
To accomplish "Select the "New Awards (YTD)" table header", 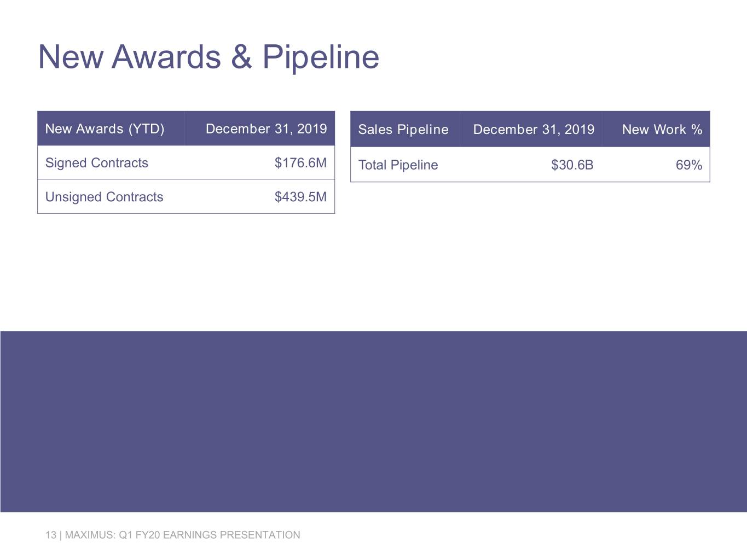I will coord(105,129).
